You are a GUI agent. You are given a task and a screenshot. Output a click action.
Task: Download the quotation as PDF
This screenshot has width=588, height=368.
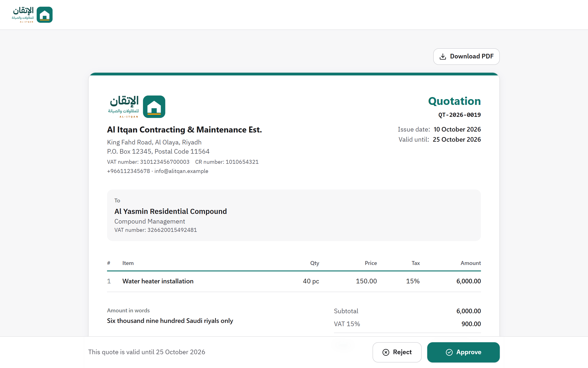[466, 57]
